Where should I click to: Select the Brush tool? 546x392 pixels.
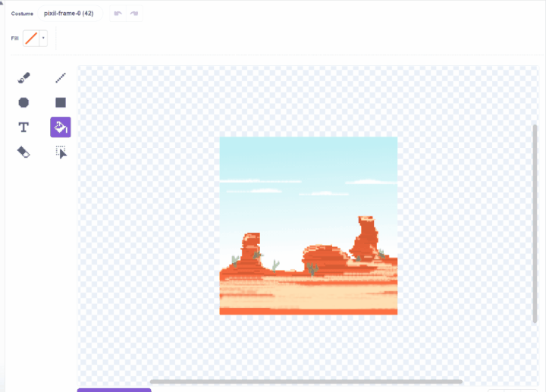tap(24, 77)
